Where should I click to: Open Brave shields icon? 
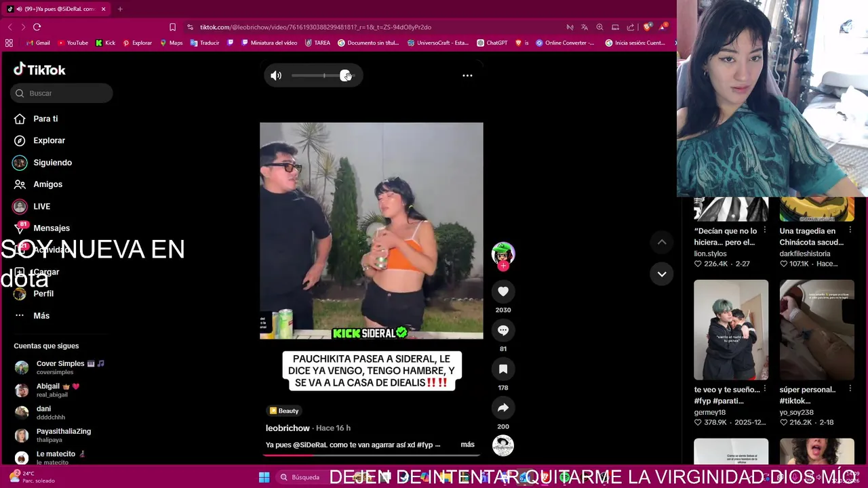pyautogui.click(x=648, y=27)
